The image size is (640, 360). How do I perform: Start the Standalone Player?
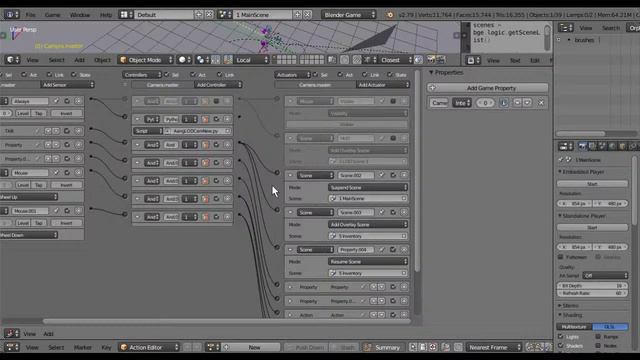point(592,227)
